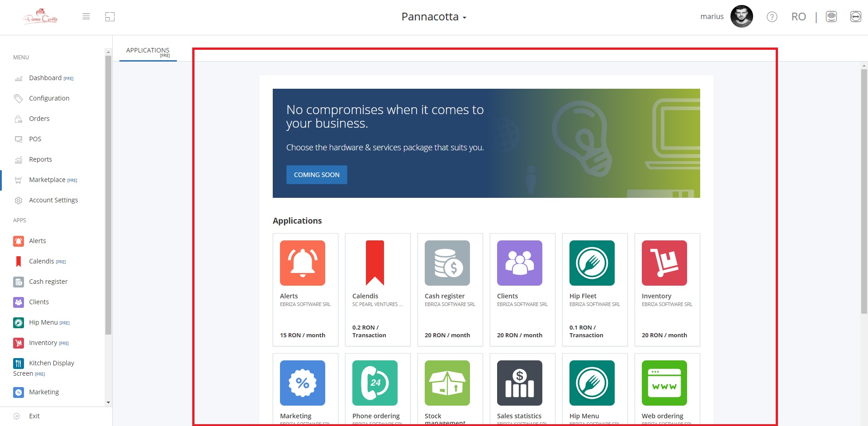Open Reports from the sidebar menu

(40, 159)
